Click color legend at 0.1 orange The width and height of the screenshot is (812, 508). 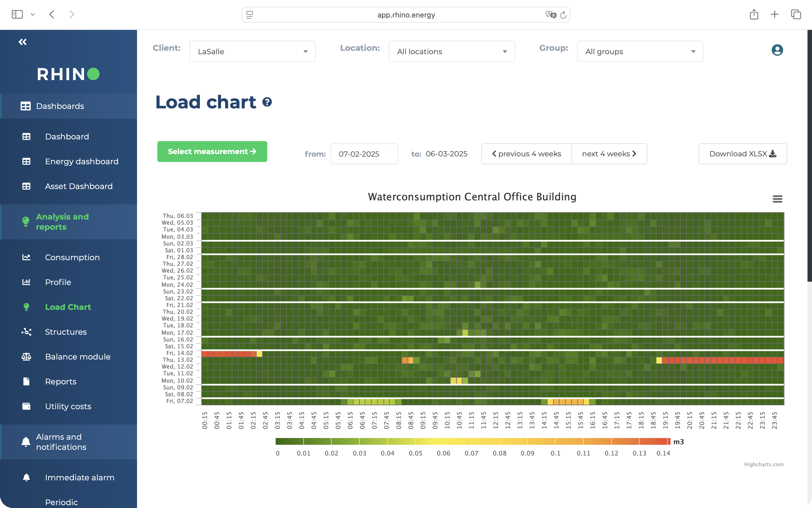(555, 441)
